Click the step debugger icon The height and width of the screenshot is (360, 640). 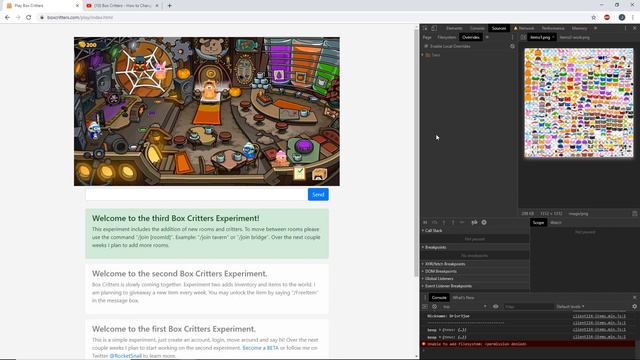click(x=462, y=222)
